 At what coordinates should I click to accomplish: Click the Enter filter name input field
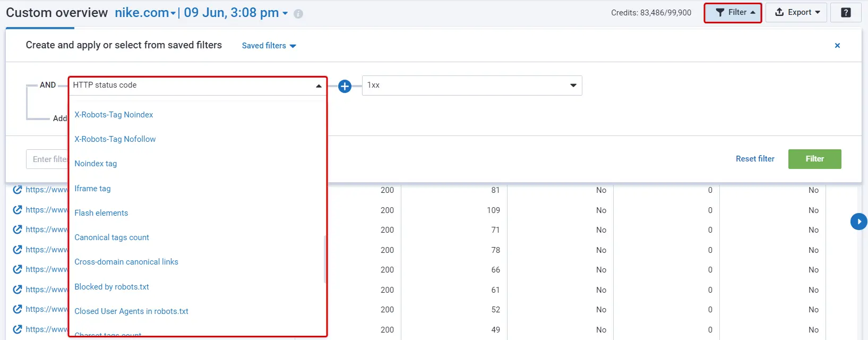tap(47, 159)
